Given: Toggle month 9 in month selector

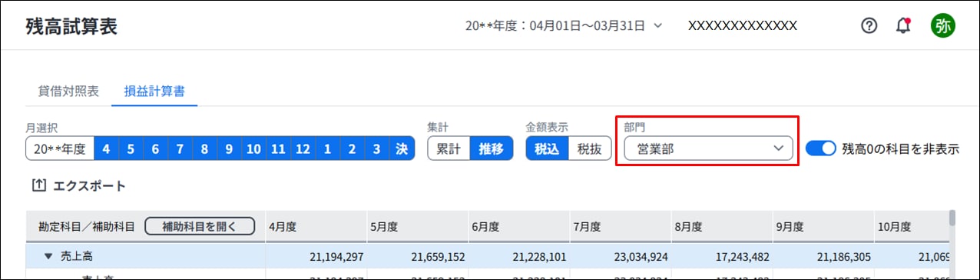Looking at the screenshot, I should coord(229,148).
